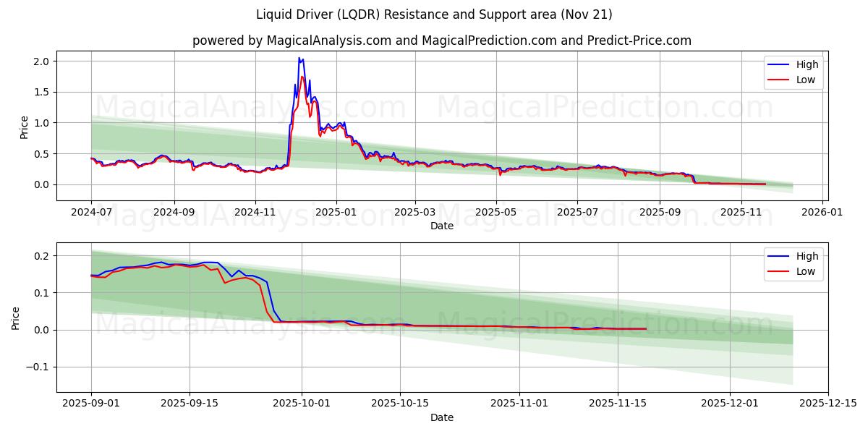Click the '2025-07' x-axis label
This screenshot has width=868, height=434.
point(577,213)
